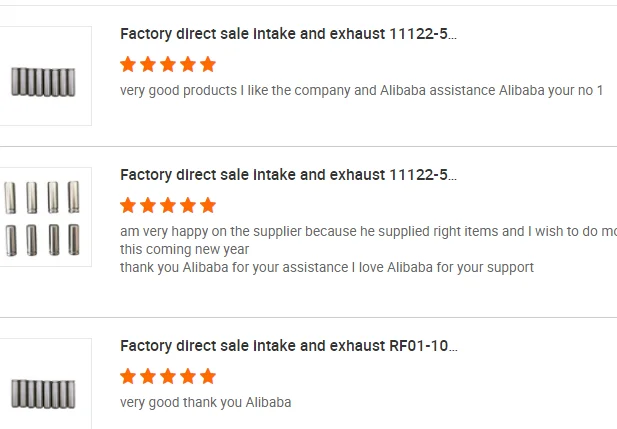Click fifth star in middle review's rating

pos(208,205)
